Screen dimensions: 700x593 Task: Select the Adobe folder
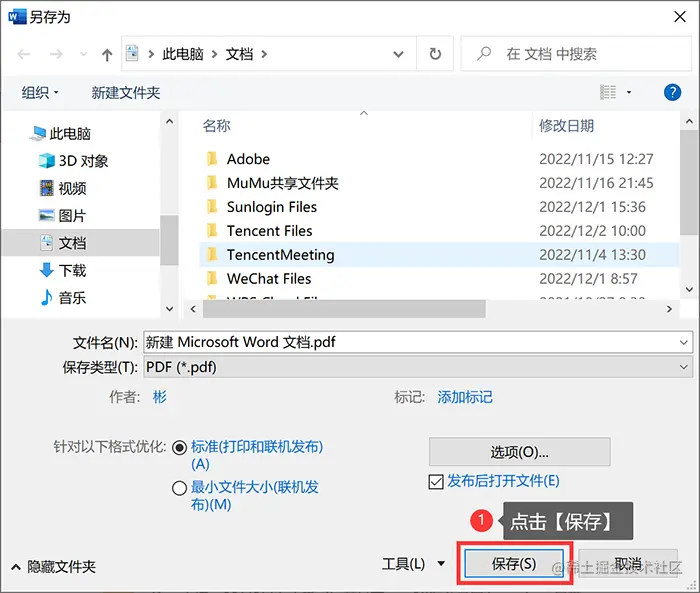click(439, 159)
